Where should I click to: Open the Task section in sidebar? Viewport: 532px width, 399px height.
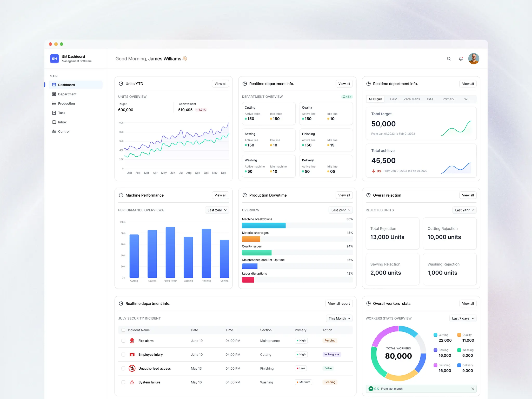pos(62,113)
